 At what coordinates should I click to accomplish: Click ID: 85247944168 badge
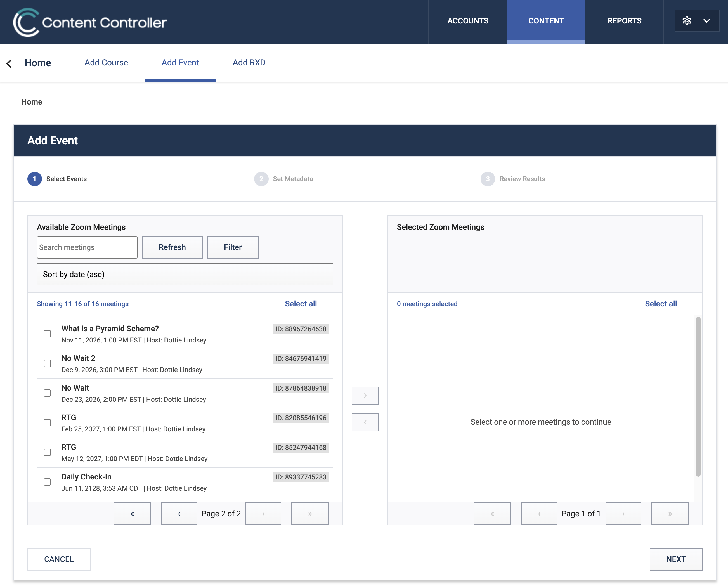pyautogui.click(x=301, y=448)
